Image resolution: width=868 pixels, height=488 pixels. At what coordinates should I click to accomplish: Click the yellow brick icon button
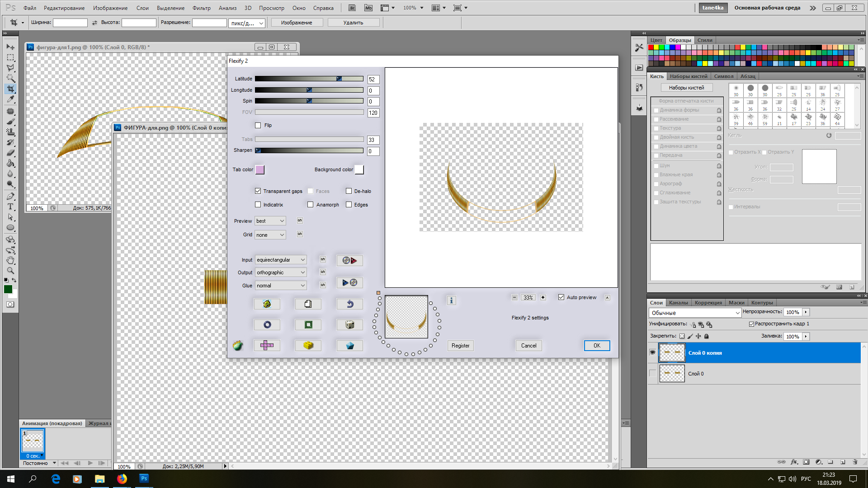tap(308, 346)
